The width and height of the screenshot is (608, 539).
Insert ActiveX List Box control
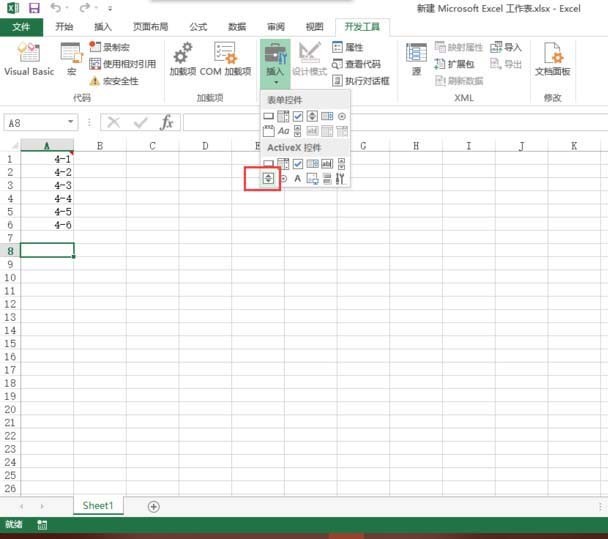313,164
